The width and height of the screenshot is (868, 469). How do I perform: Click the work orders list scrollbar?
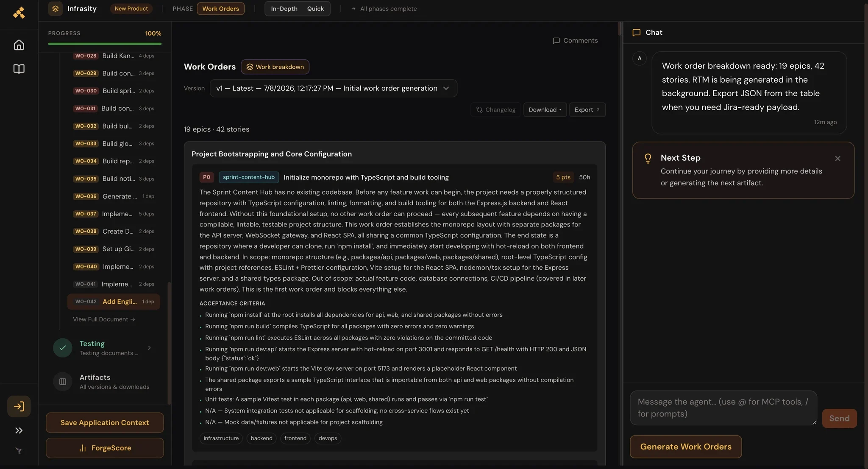(x=170, y=343)
